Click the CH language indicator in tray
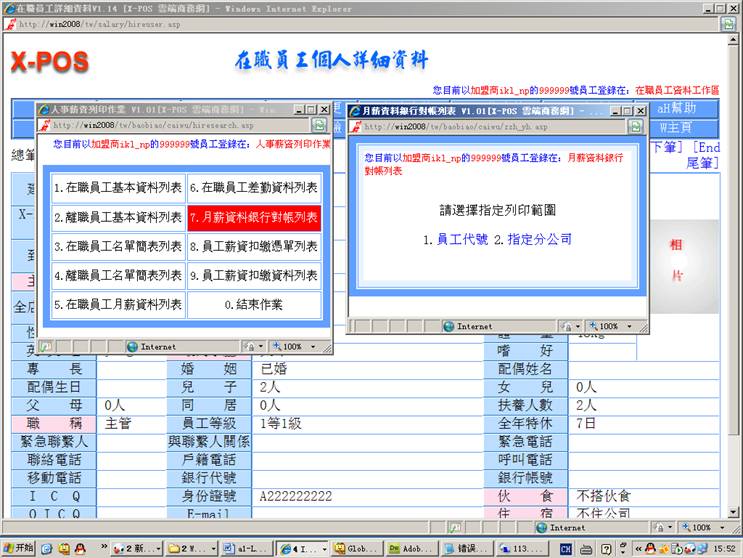743x558 pixels. click(x=566, y=548)
